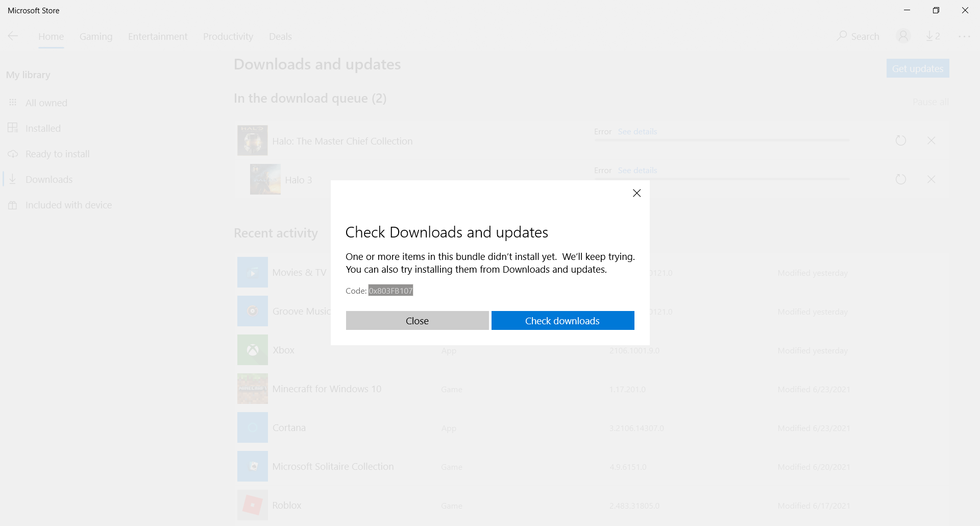The image size is (980, 526).
Task: Click the Halo 3 download progress bar
Action: (722, 179)
